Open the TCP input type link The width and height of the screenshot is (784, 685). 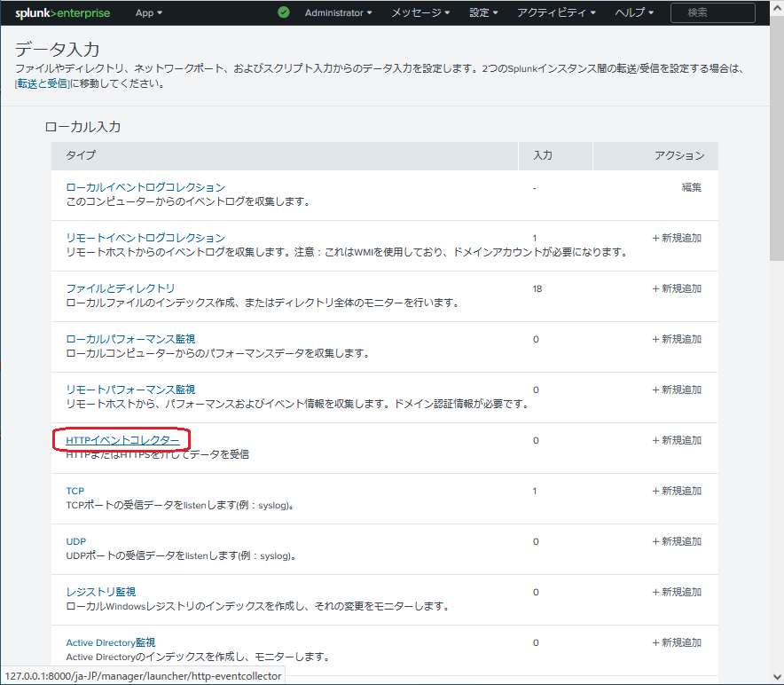point(75,491)
